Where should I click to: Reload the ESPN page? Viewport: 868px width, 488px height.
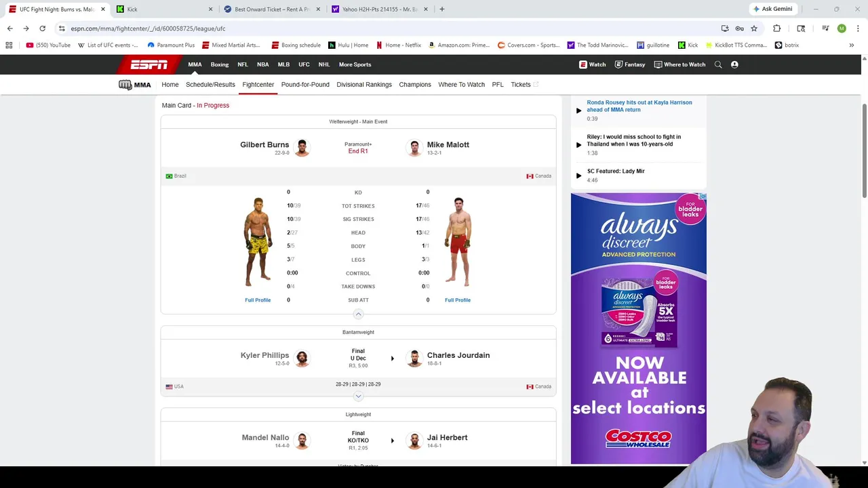(42, 28)
